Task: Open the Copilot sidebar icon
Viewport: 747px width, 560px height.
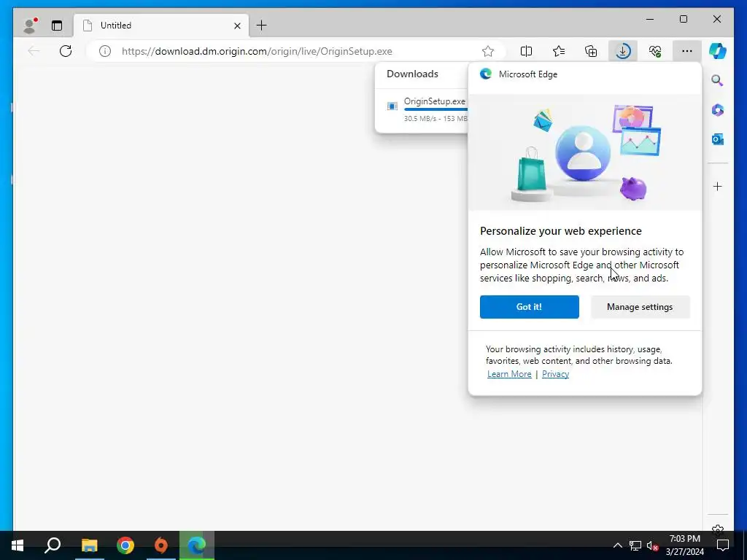Action: pyautogui.click(x=718, y=51)
